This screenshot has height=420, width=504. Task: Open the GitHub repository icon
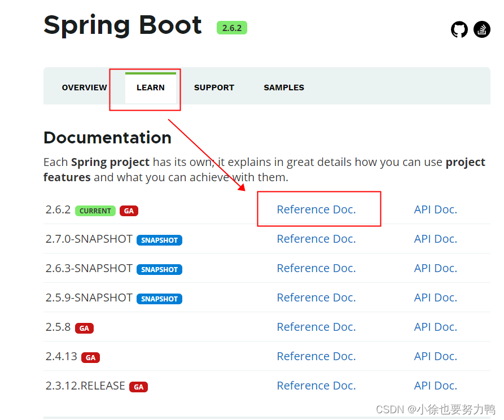click(x=459, y=29)
